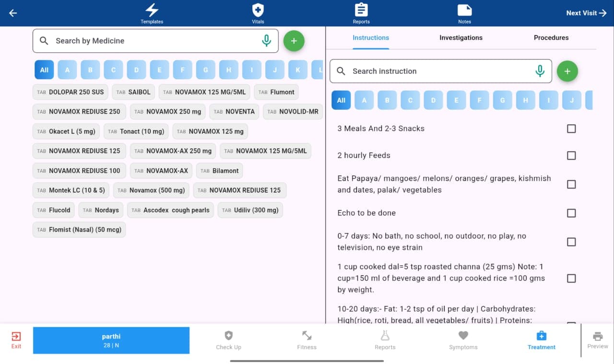Open Templates from the top bar
This screenshot has width=614, height=364.
click(152, 13)
